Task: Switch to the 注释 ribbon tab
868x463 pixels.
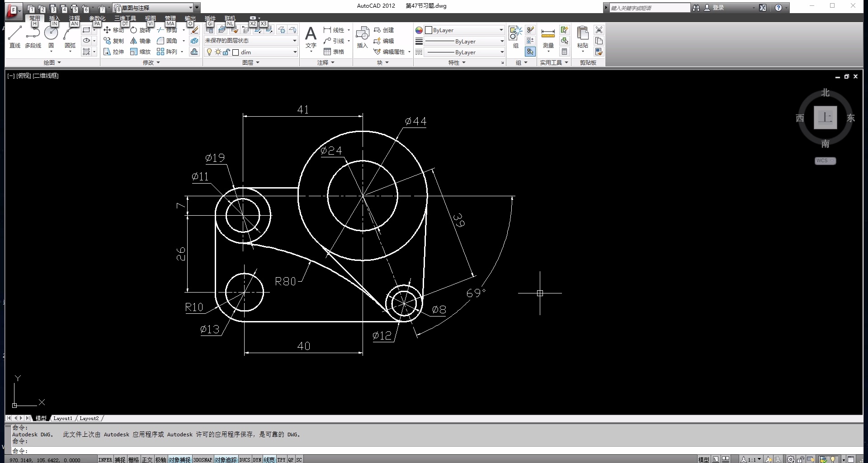Action: point(75,18)
